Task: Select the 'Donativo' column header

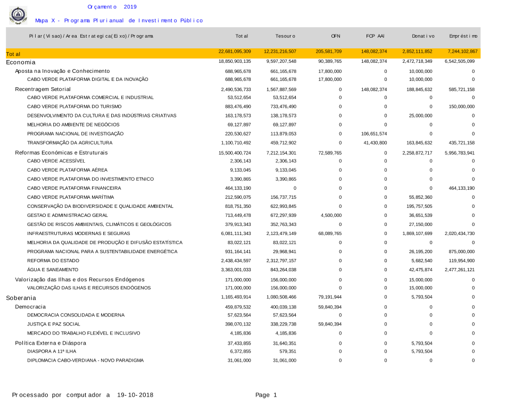Action: [423, 36]
